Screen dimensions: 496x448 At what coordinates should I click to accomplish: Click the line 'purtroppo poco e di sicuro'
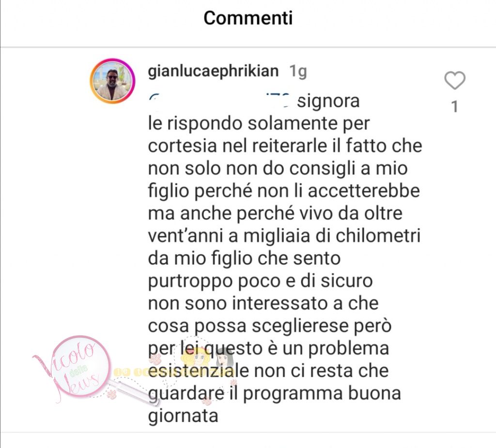(260, 281)
